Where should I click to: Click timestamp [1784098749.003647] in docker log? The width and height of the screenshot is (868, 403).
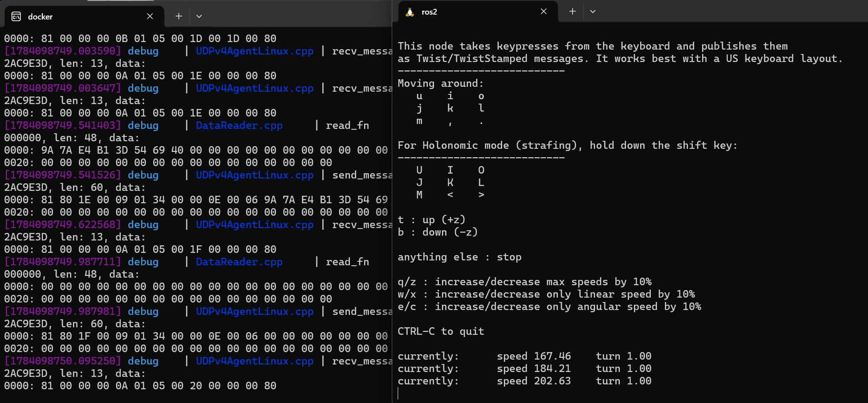tap(63, 88)
